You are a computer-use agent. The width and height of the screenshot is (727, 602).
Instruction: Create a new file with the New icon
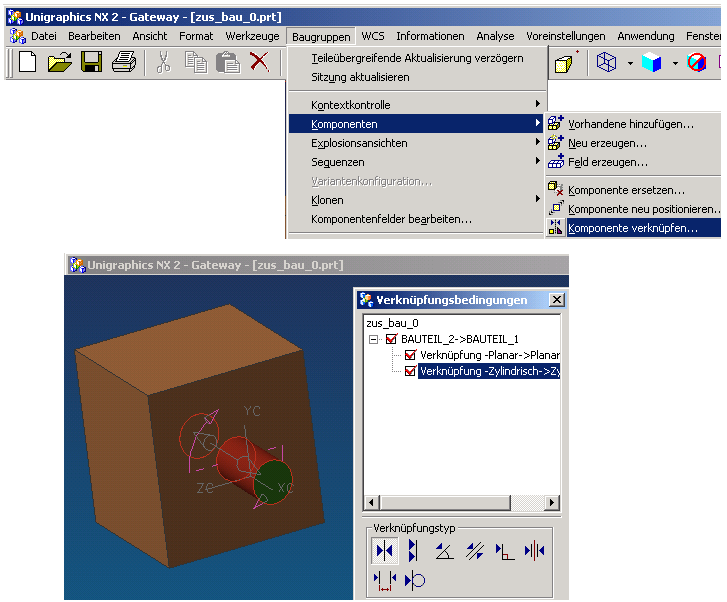[27, 62]
